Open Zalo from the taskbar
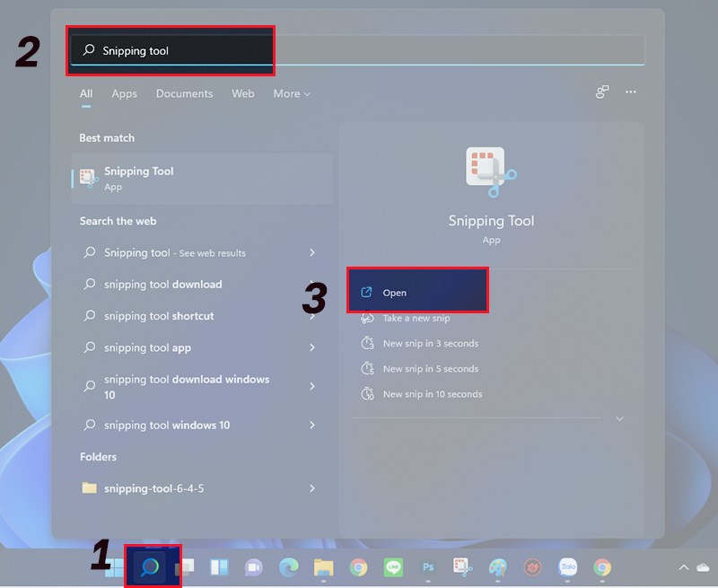 568,567
